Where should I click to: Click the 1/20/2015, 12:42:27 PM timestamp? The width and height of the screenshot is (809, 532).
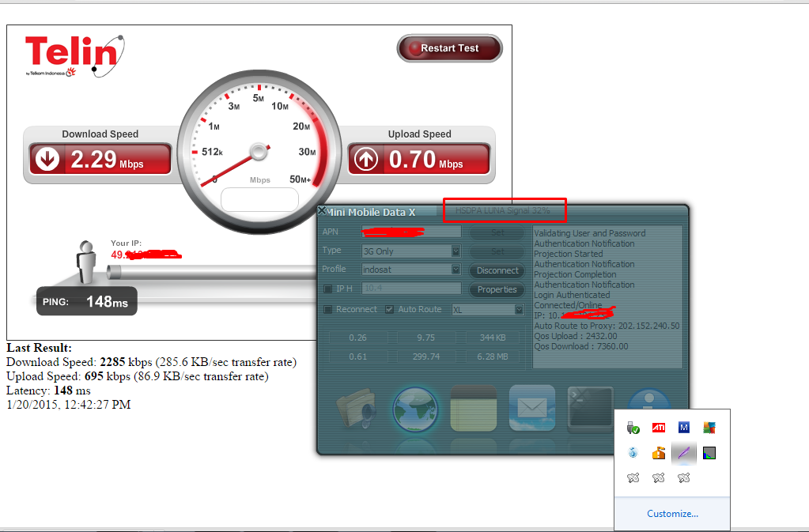[x=69, y=405]
